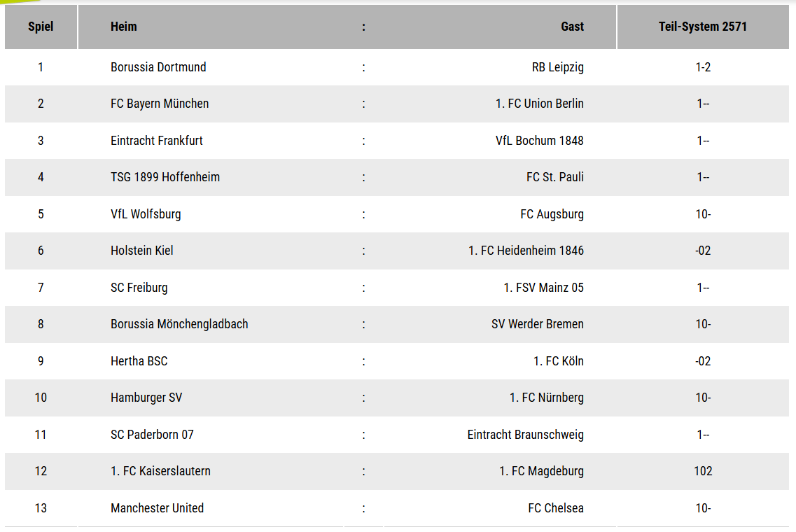Screen dimensions: 796x532
Task: Click the Spiel column header
Action: pyautogui.click(x=41, y=27)
